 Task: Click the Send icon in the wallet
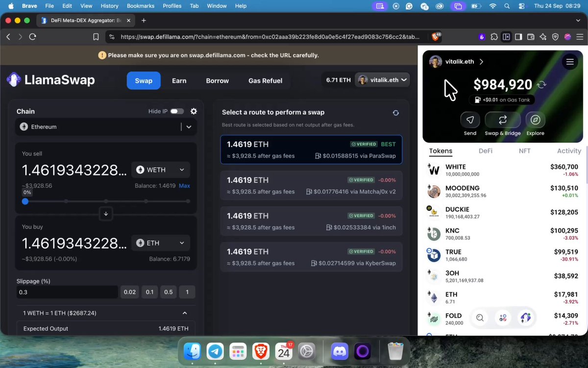coord(470,120)
